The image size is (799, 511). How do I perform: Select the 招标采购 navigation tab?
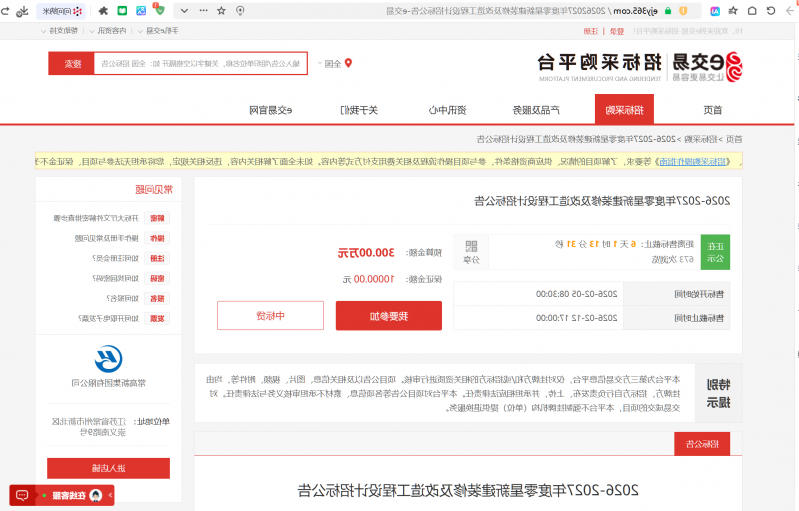point(624,110)
